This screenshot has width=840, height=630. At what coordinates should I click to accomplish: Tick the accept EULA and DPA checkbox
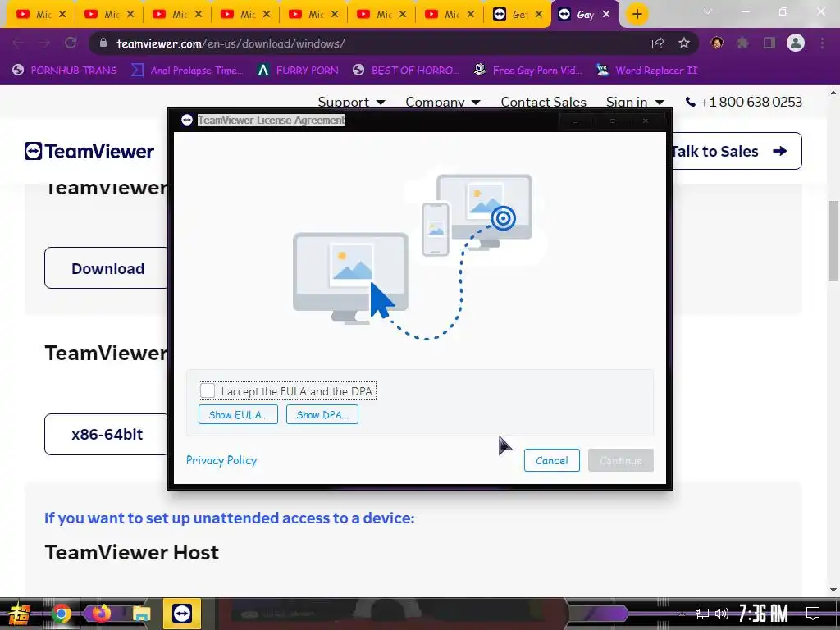[208, 391]
